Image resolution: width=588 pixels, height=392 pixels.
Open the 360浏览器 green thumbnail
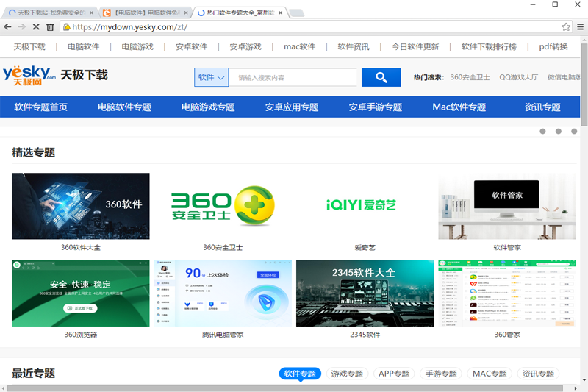point(81,293)
